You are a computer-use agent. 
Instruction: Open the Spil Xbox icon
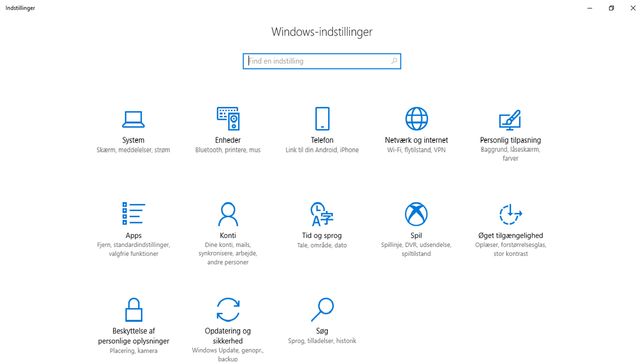click(416, 214)
